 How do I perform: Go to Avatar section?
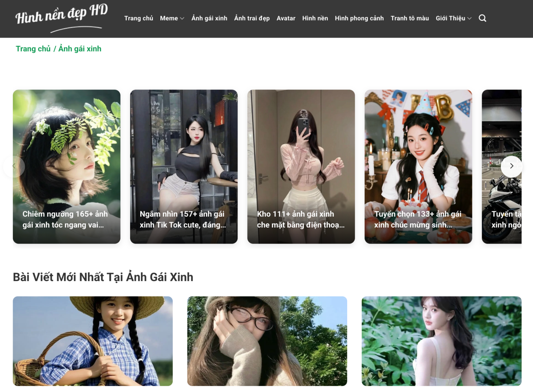pos(286,18)
